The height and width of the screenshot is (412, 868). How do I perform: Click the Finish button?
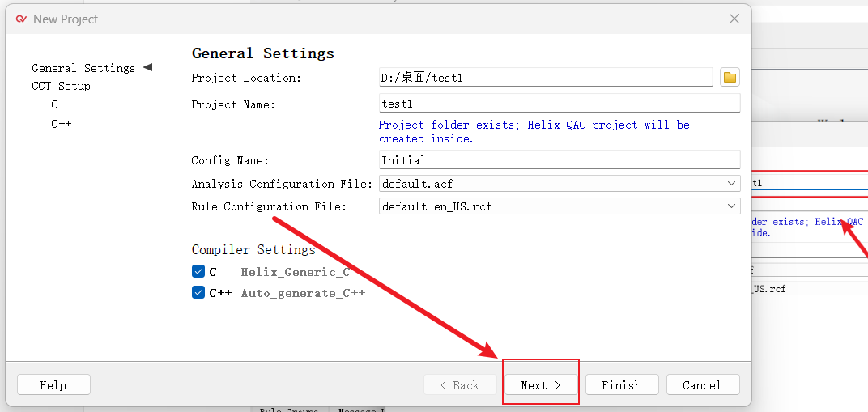pos(622,385)
